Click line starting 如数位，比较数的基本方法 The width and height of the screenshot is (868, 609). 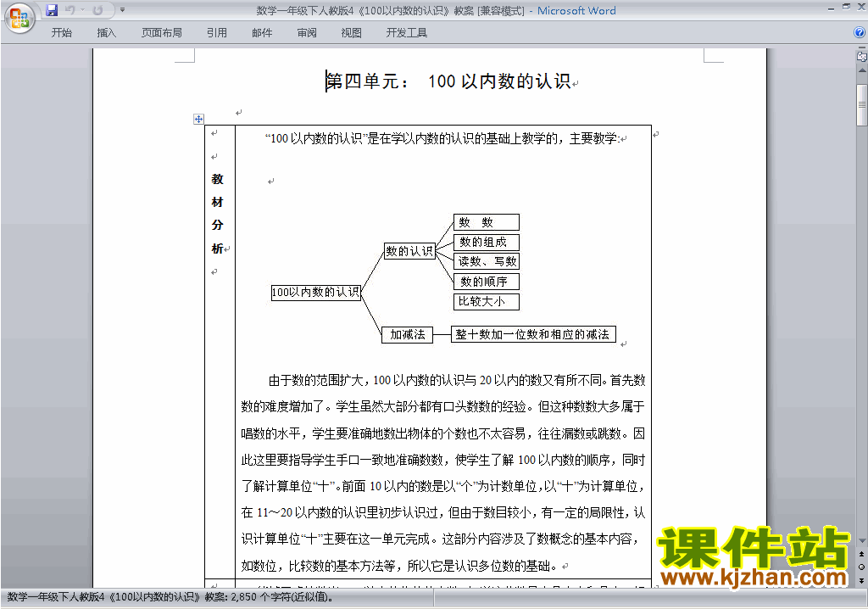click(x=401, y=566)
